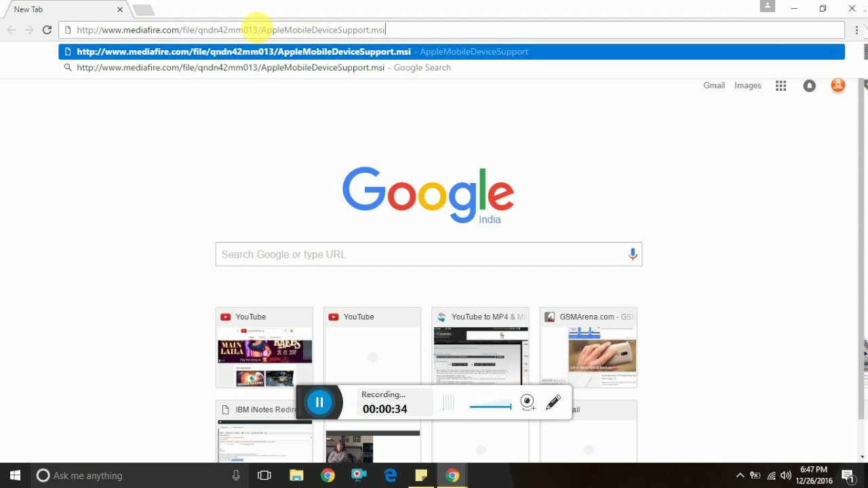Start voice search with microphone icon
The height and width of the screenshot is (488, 868).
pyautogui.click(x=633, y=254)
